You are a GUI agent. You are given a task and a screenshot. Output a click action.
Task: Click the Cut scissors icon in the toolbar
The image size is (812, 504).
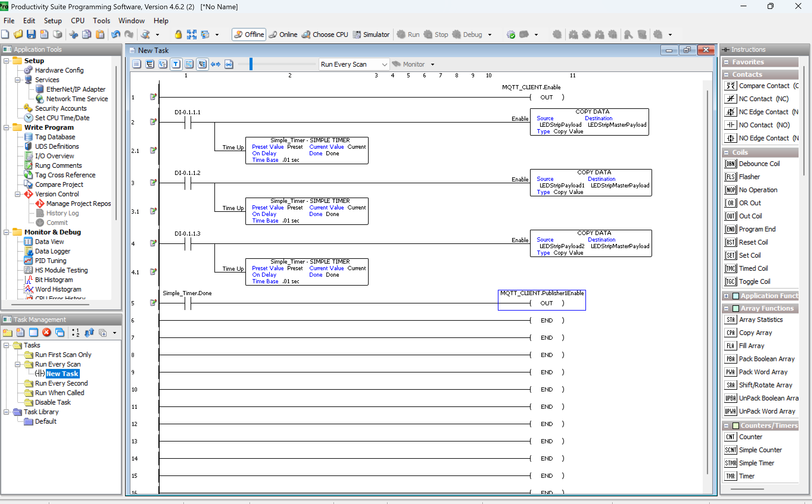[74, 34]
